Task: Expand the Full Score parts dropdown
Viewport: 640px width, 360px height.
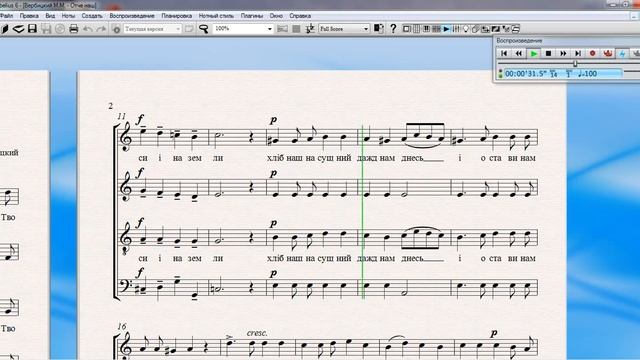Action: click(x=366, y=29)
